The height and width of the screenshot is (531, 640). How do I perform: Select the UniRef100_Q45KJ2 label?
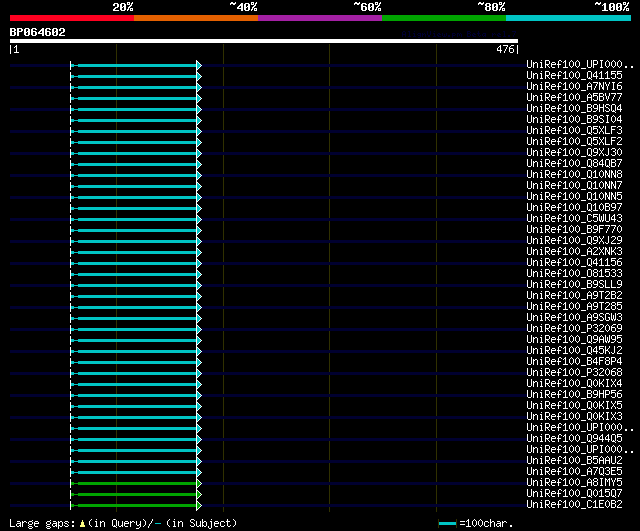(574, 351)
